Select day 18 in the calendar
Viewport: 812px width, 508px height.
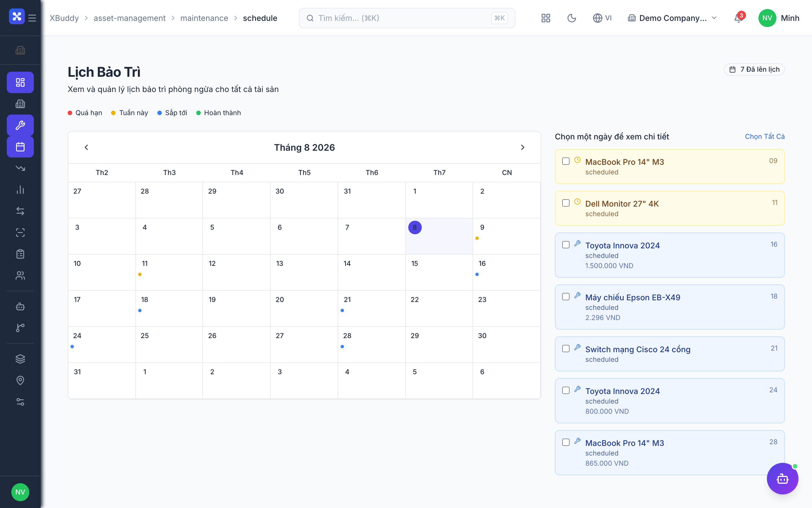(x=169, y=308)
